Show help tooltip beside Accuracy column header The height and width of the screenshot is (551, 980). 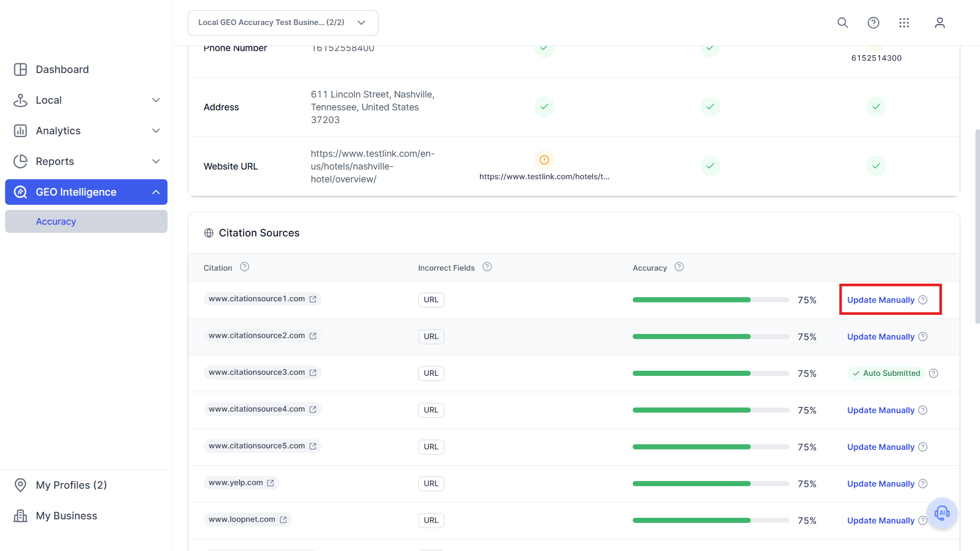click(x=679, y=267)
